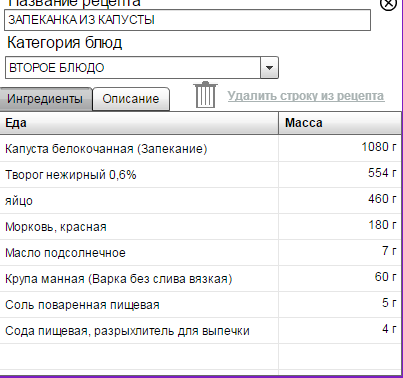Select the Сода пищевая, разрыхлитель row
Viewport: 403px width, 378px height.
pyautogui.click(x=201, y=331)
